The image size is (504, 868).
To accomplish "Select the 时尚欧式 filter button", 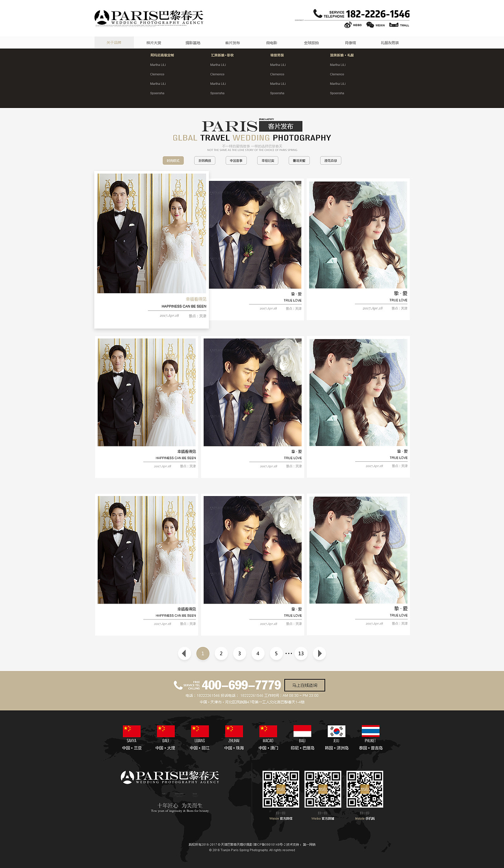I will [x=173, y=160].
